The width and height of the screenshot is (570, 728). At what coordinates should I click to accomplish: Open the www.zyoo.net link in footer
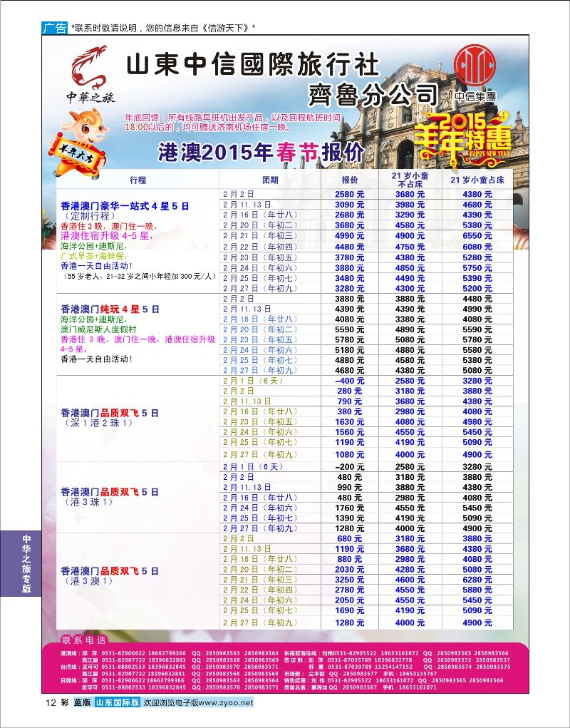pos(227,702)
